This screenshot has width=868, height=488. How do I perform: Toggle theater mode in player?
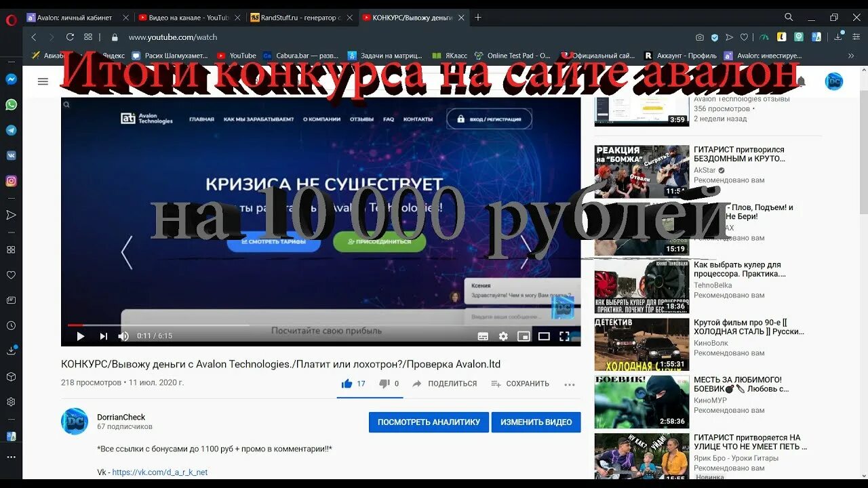pos(544,336)
